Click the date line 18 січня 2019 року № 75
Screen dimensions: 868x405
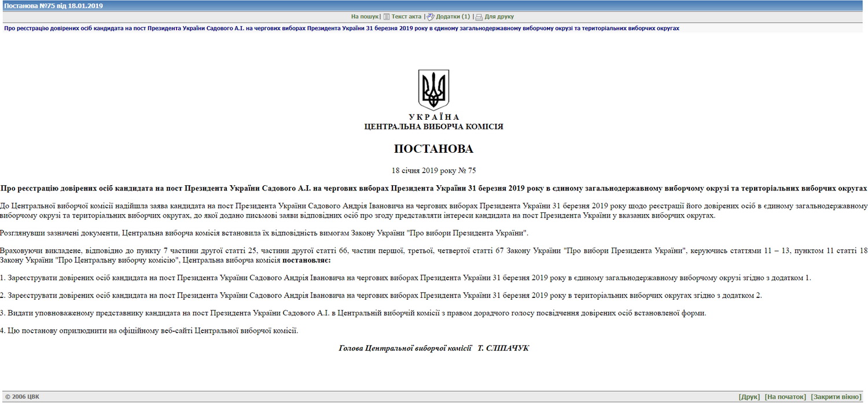[433, 170]
